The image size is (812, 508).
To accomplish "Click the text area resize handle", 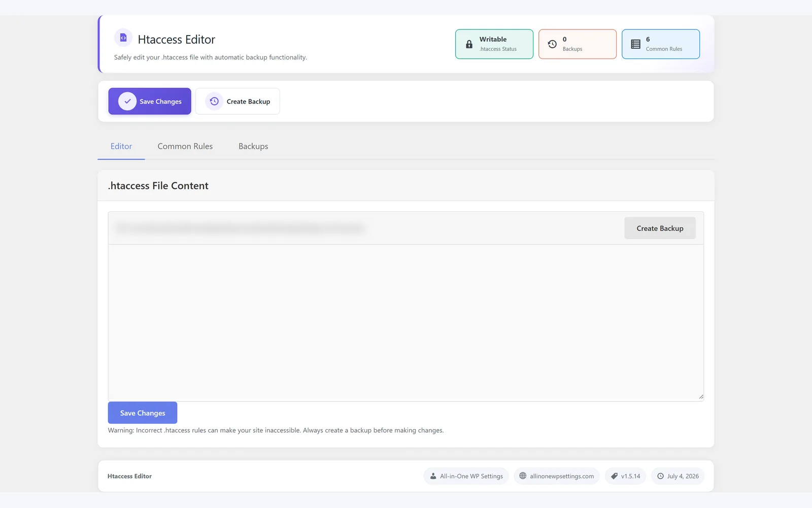I will [x=701, y=397].
